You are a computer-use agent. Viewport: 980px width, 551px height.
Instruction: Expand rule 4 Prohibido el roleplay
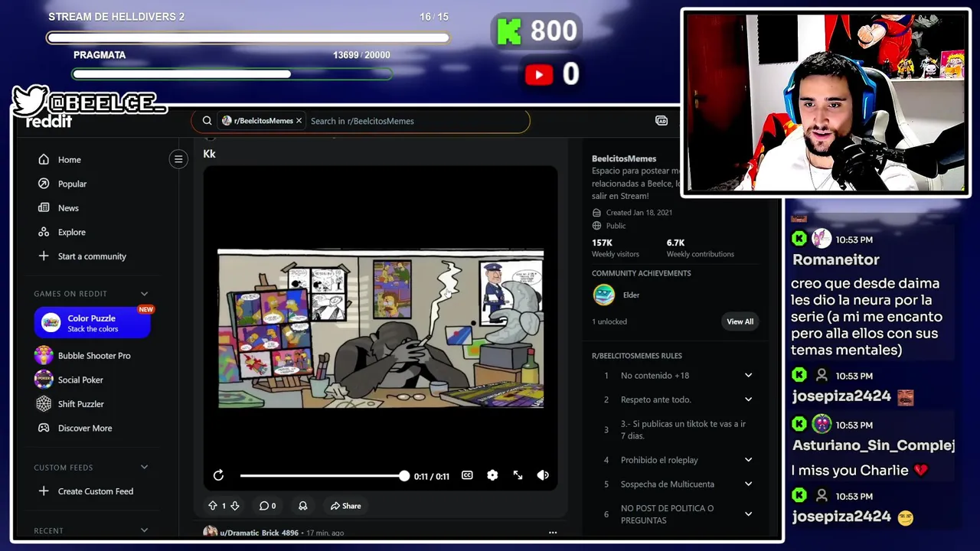[x=748, y=460]
